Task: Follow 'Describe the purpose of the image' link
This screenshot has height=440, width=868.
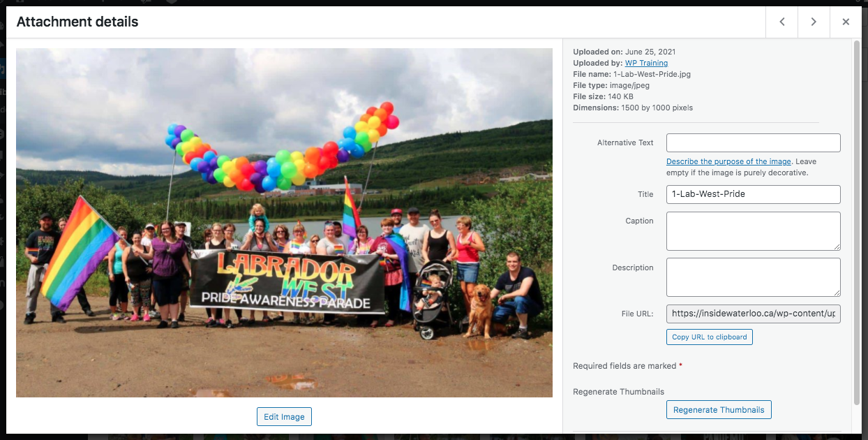Action: click(728, 161)
